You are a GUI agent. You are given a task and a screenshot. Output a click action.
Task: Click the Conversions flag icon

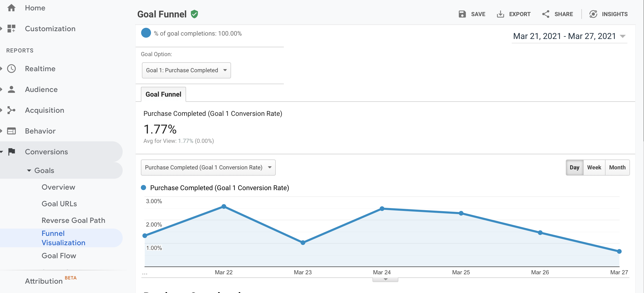(12, 152)
